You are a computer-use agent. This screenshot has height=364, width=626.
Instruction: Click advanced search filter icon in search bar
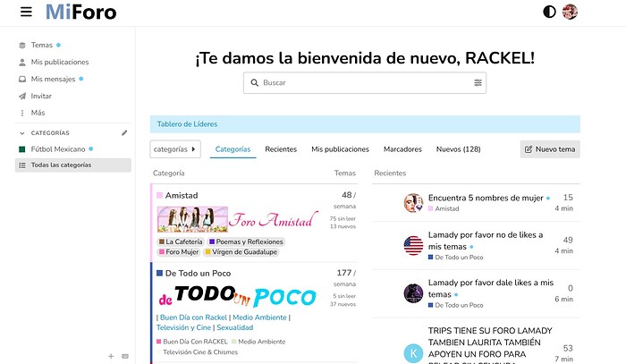tap(478, 83)
